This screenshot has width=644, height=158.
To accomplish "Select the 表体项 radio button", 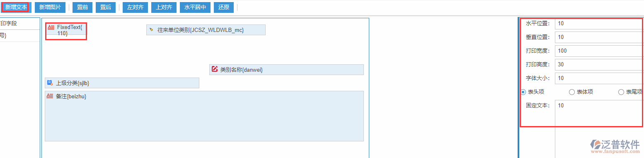I will (x=572, y=92).
